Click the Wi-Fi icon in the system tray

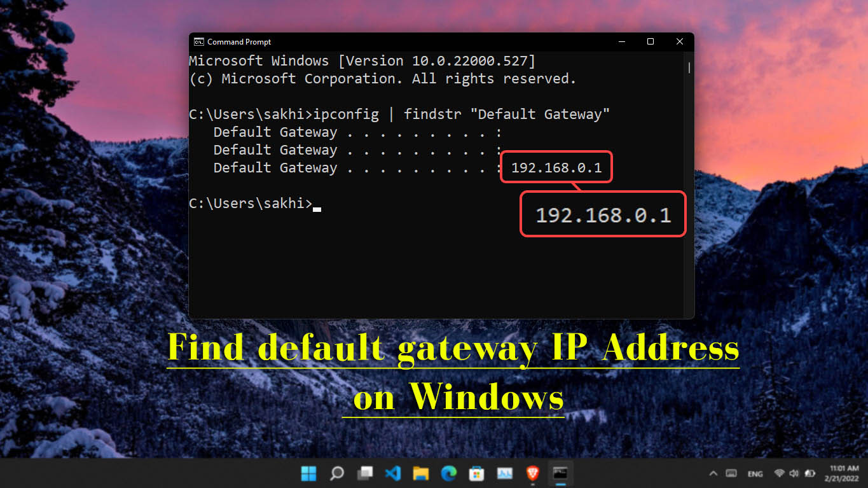780,473
